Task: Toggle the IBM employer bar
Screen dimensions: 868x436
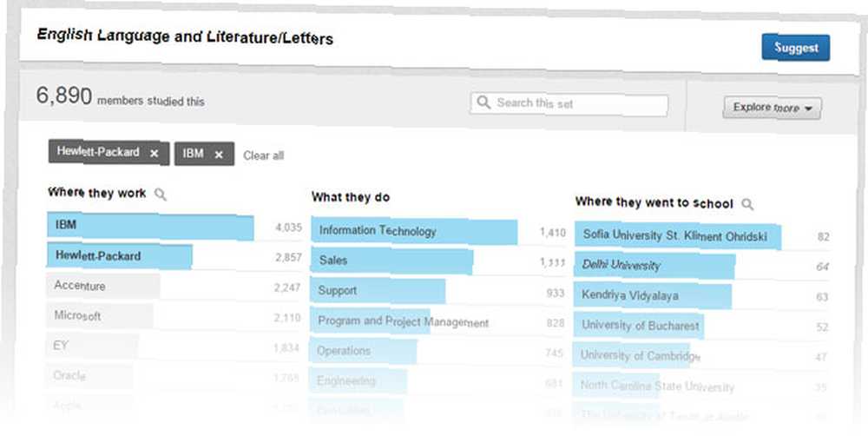Action: (174, 226)
